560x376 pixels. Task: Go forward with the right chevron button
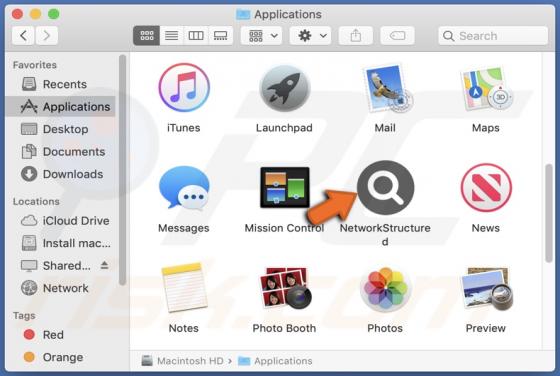(46, 36)
